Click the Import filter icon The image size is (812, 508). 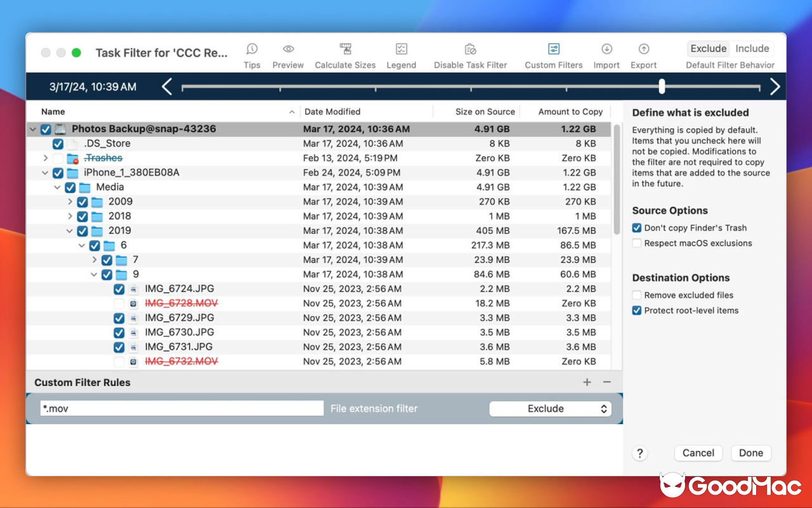606,48
